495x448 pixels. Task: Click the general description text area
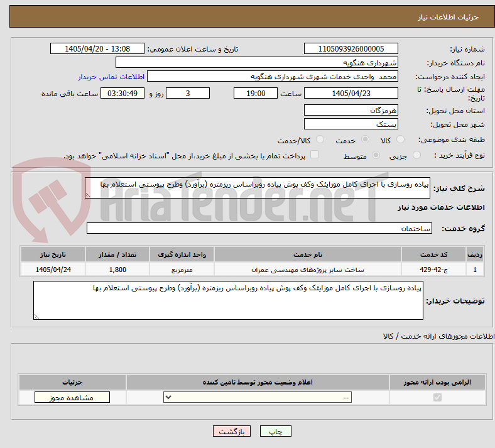coord(258,188)
